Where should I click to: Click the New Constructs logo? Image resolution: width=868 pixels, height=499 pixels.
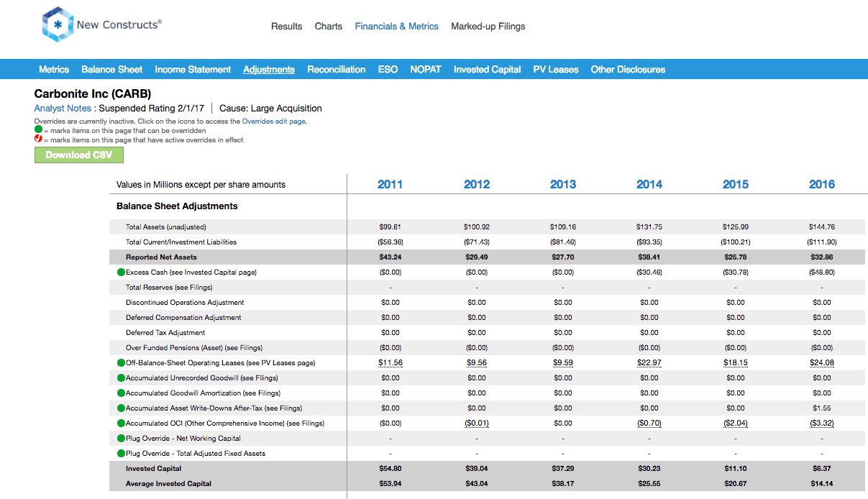[x=102, y=24]
